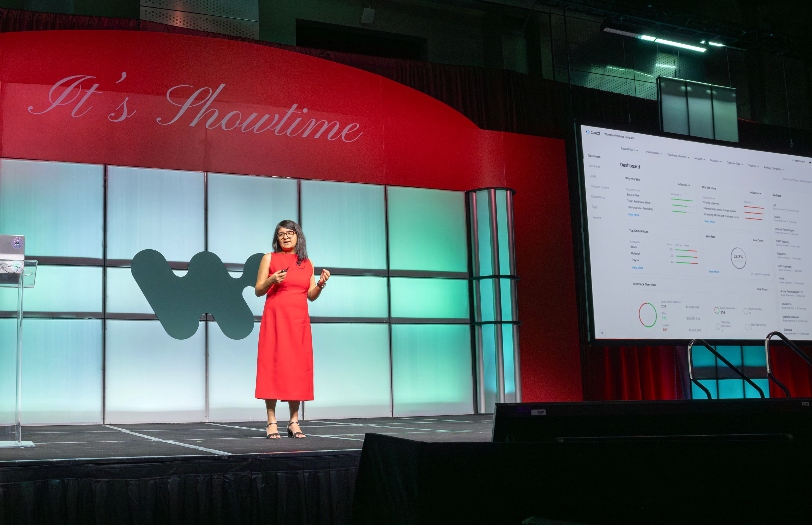Click the Ease of Use decision driver
The width and height of the screenshot is (812, 525).
coord(633,195)
